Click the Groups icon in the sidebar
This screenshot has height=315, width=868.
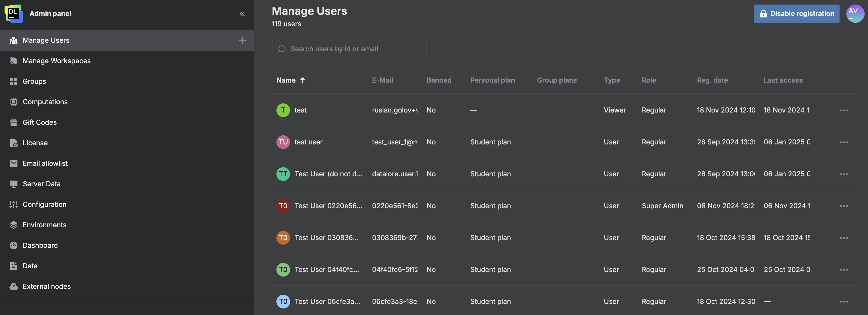(13, 81)
